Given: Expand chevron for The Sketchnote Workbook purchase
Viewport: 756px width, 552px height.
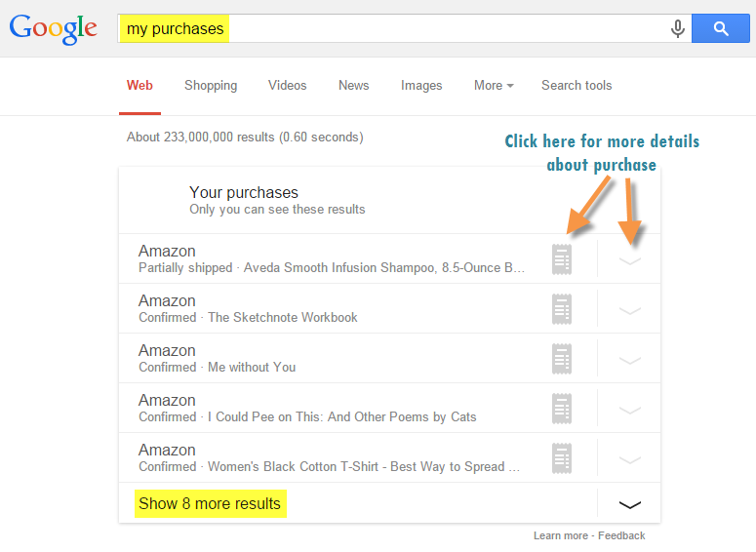Looking at the screenshot, I should point(630,310).
